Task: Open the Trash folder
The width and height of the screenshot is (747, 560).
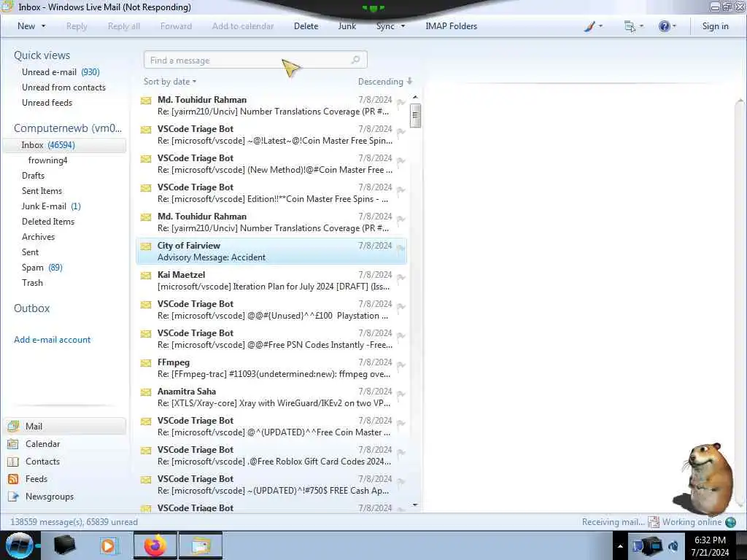Action: [x=32, y=282]
